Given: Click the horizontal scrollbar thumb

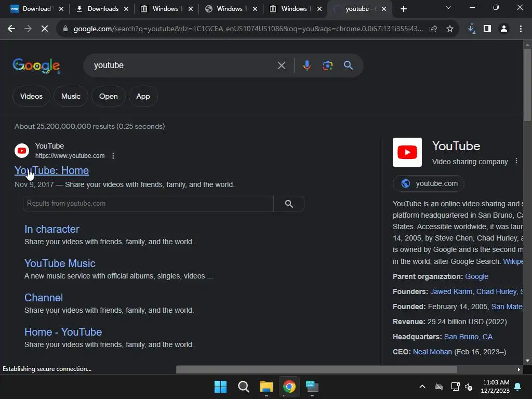Looking at the screenshot, I should 316,369.
